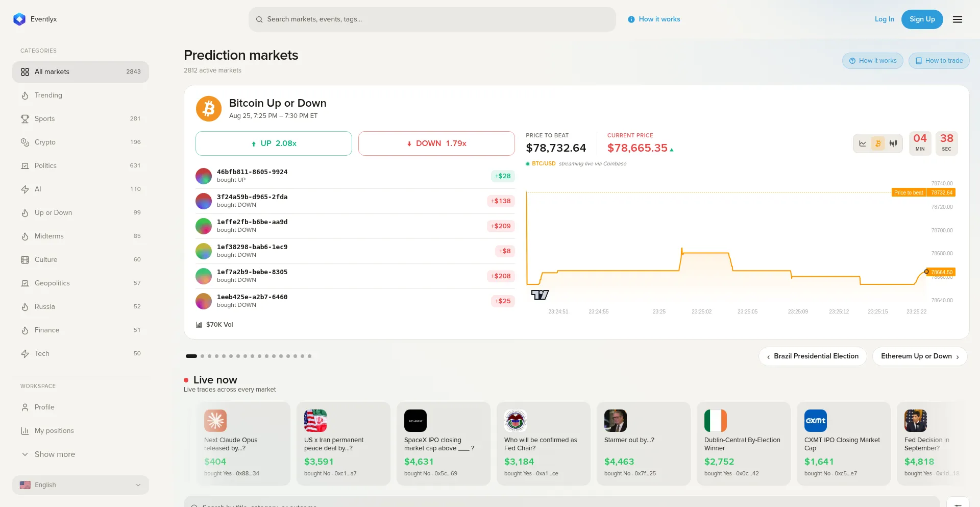Click the Bitcoin Up or Down title
The width and height of the screenshot is (980, 507).
278,103
